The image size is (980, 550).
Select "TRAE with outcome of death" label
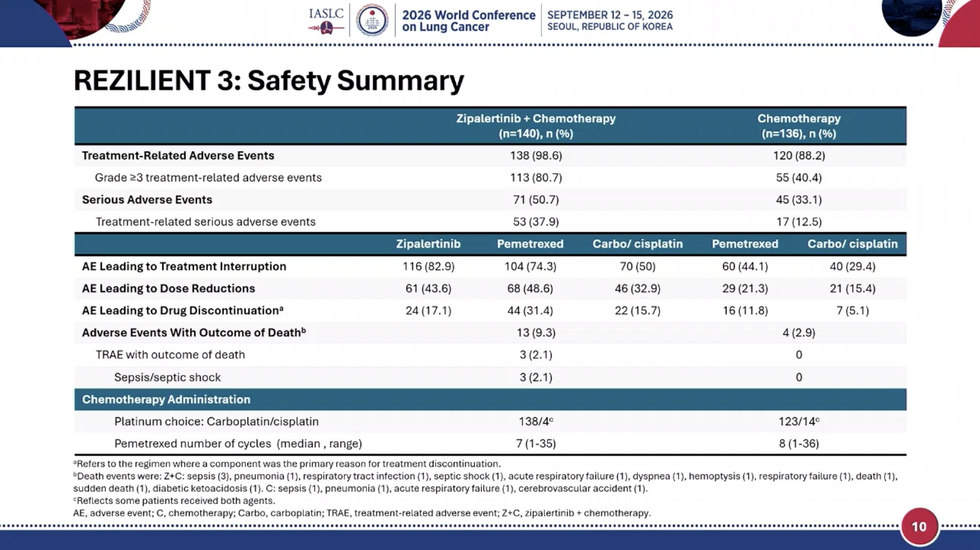[170, 355]
